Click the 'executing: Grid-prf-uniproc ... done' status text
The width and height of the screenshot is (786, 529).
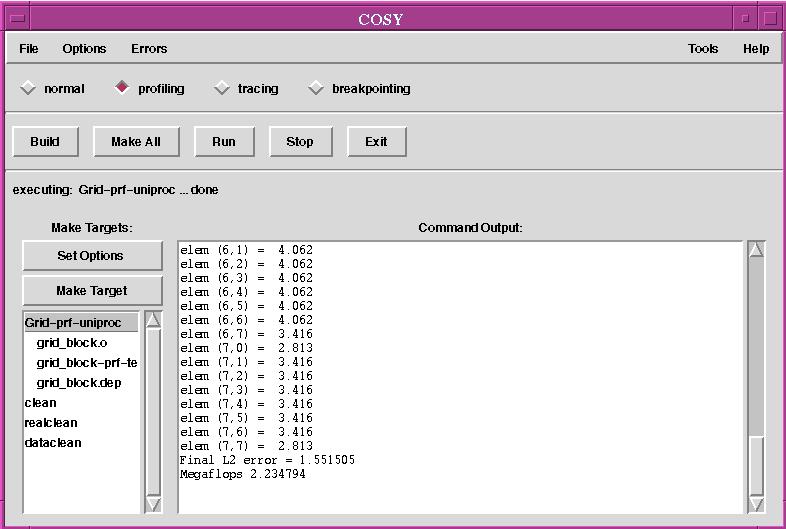coord(115,190)
